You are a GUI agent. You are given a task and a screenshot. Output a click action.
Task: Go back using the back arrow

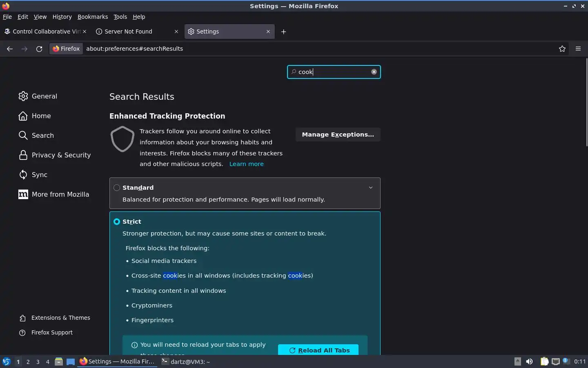(10, 49)
